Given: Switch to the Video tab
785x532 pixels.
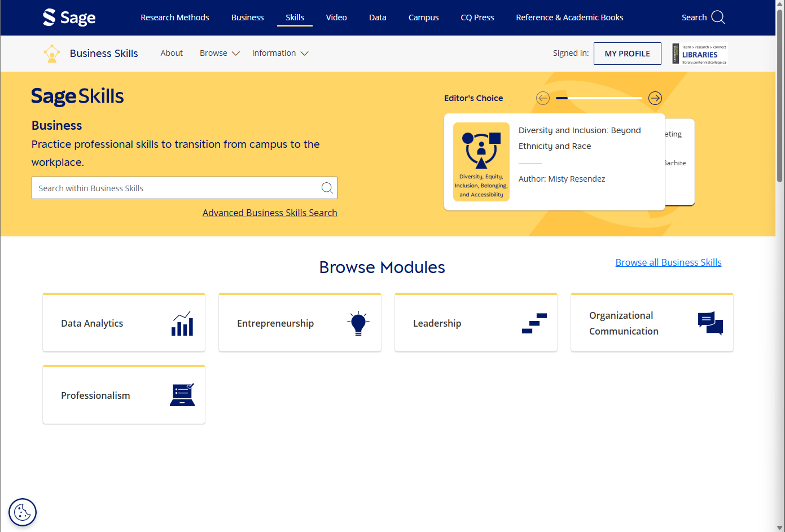Looking at the screenshot, I should [x=336, y=17].
